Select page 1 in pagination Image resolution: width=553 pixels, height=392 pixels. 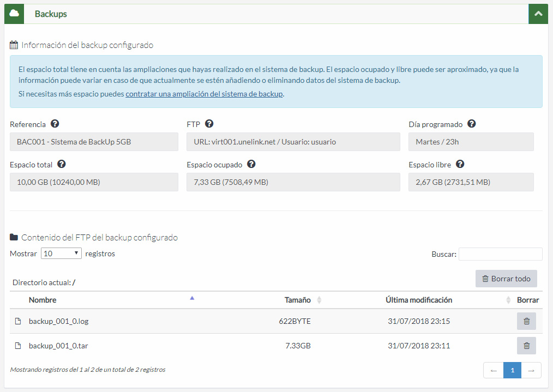pyautogui.click(x=512, y=371)
